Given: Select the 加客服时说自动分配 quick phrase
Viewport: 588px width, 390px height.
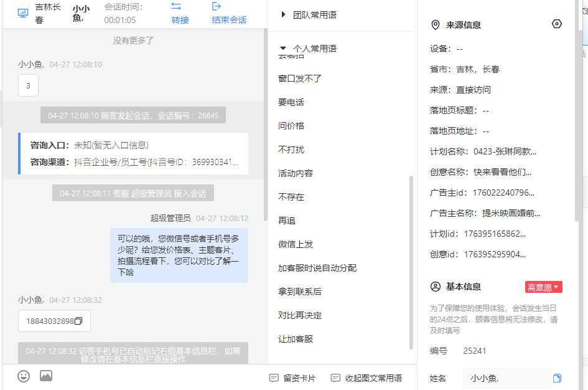Looking at the screenshot, I should click(x=317, y=268).
